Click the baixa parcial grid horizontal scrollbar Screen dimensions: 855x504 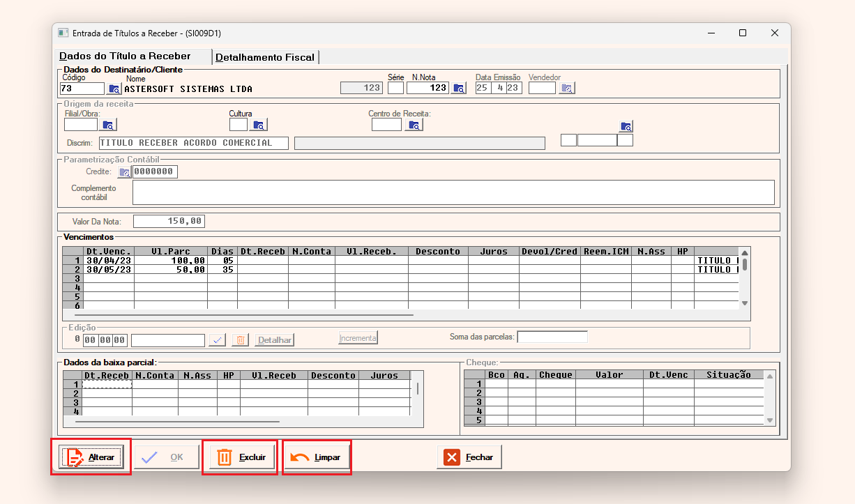(178, 421)
